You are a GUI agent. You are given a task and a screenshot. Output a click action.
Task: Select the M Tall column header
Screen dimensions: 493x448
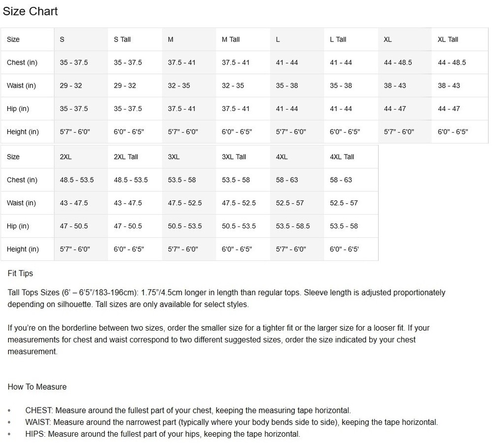[x=231, y=39]
